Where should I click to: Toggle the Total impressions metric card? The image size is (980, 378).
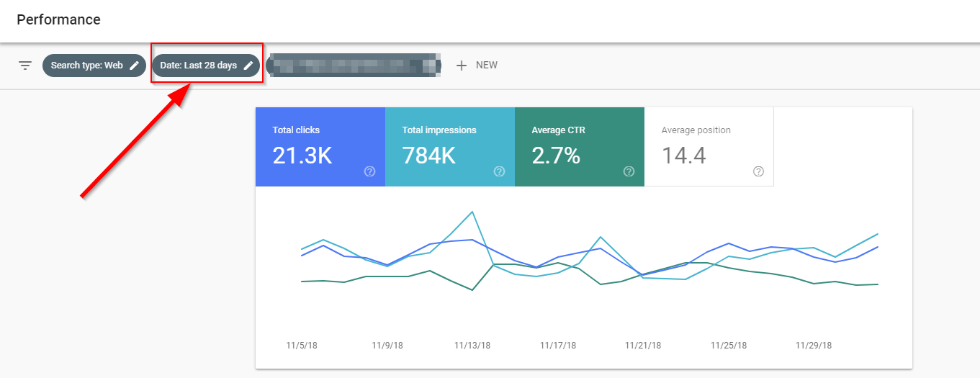[x=449, y=147]
